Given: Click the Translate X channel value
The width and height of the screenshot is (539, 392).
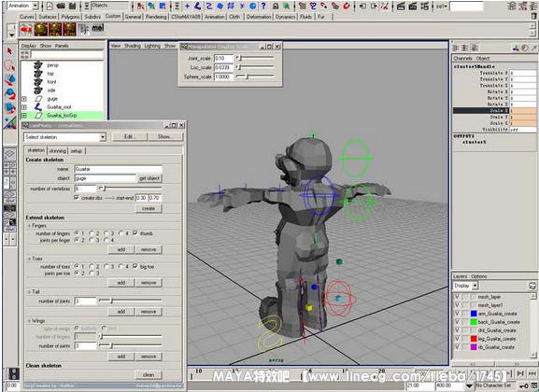Looking at the screenshot, I should 523,73.
